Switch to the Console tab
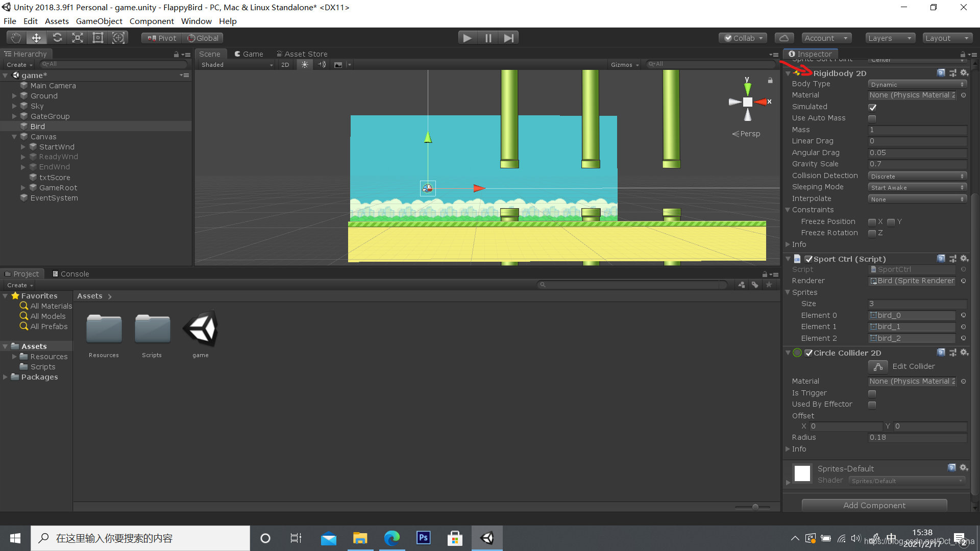This screenshot has height=551, width=980. pos(70,274)
